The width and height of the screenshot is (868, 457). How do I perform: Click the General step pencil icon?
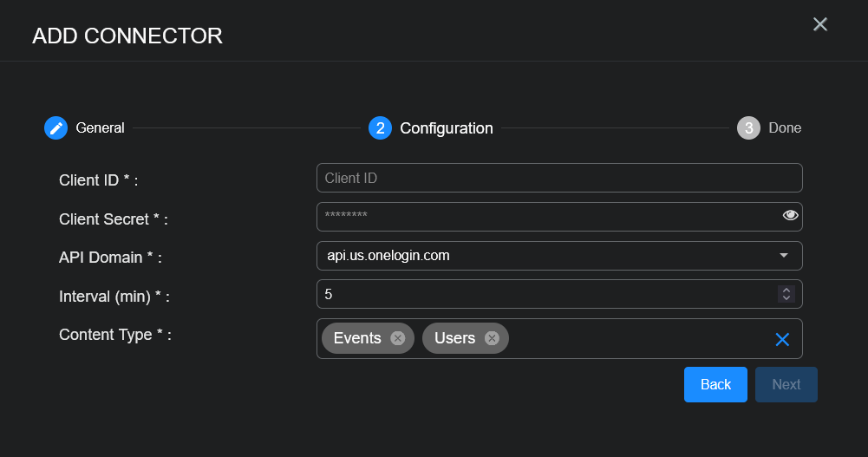pos(55,128)
